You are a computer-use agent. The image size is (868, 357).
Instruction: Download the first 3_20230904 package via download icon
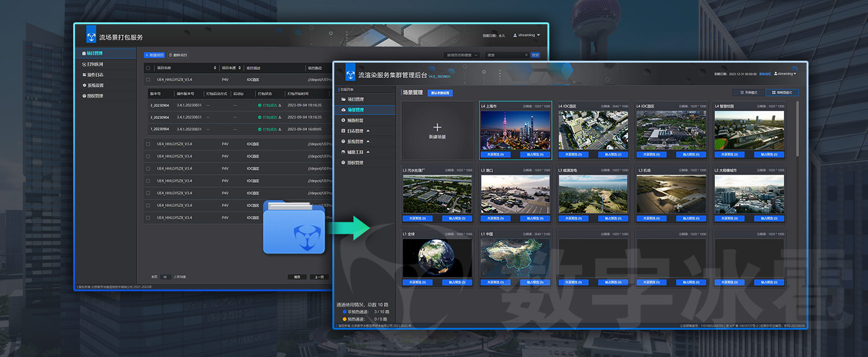pyautogui.click(x=280, y=105)
